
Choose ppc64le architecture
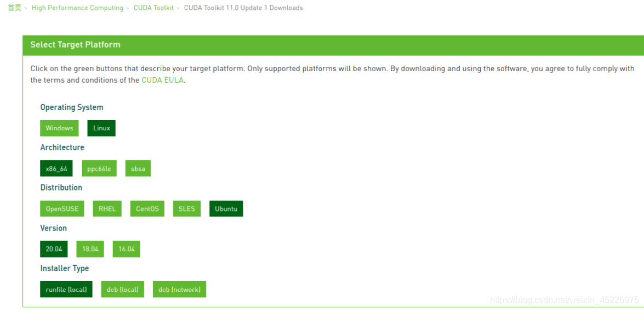click(99, 168)
